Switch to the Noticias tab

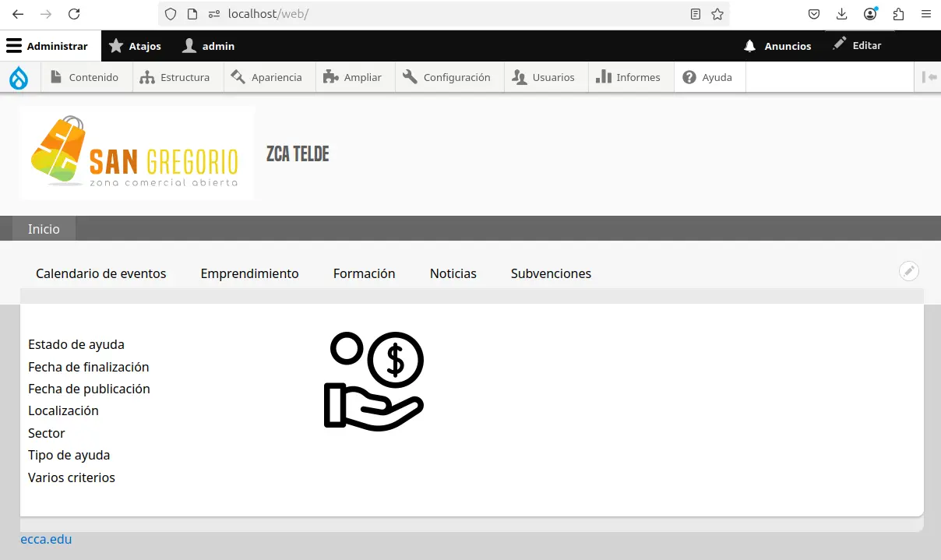(x=453, y=273)
